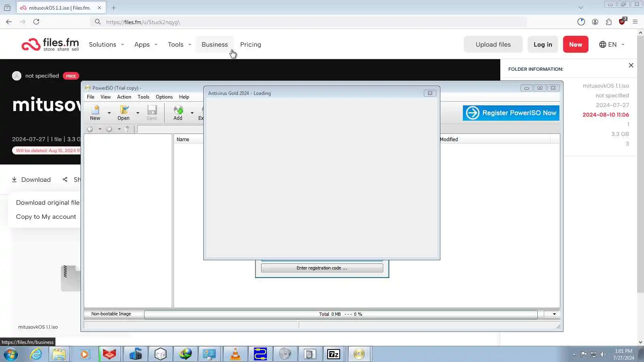Viewport: 644px width, 362px height.
Task: Choose Download original file
Action: pyautogui.click(x=48, y=202)
